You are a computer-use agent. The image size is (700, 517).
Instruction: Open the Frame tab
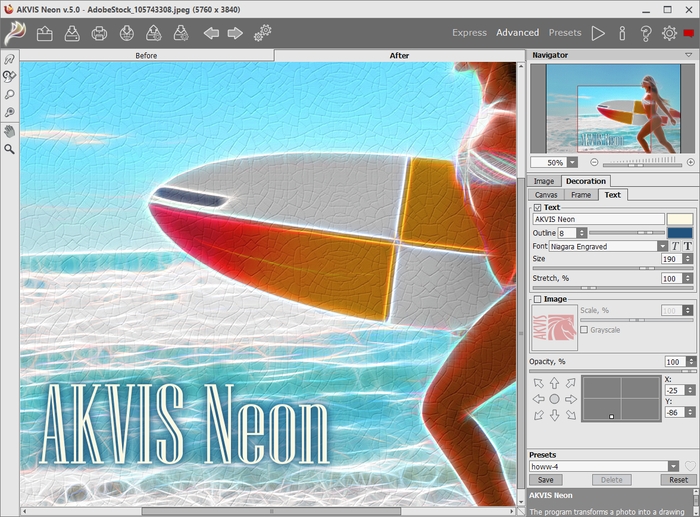tap(581, 195)
